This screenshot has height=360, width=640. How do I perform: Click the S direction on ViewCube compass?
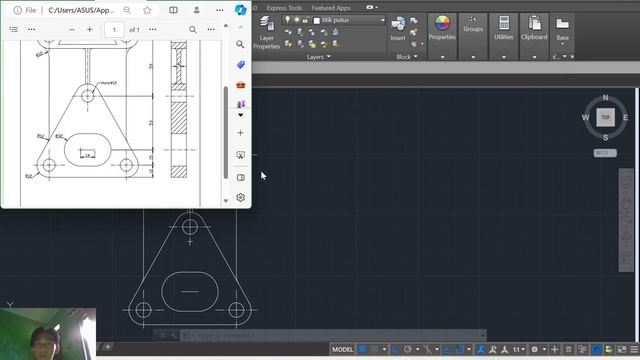605,138
